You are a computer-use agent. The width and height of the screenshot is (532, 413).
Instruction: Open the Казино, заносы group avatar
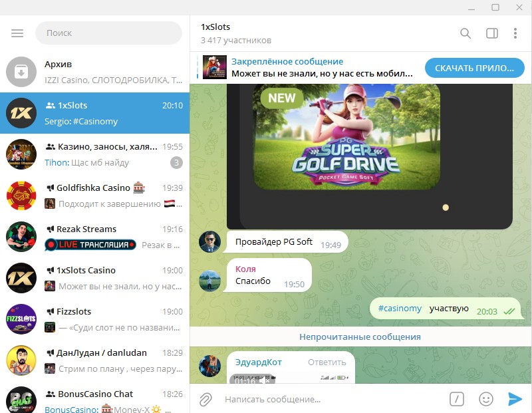tap(21, 154)
